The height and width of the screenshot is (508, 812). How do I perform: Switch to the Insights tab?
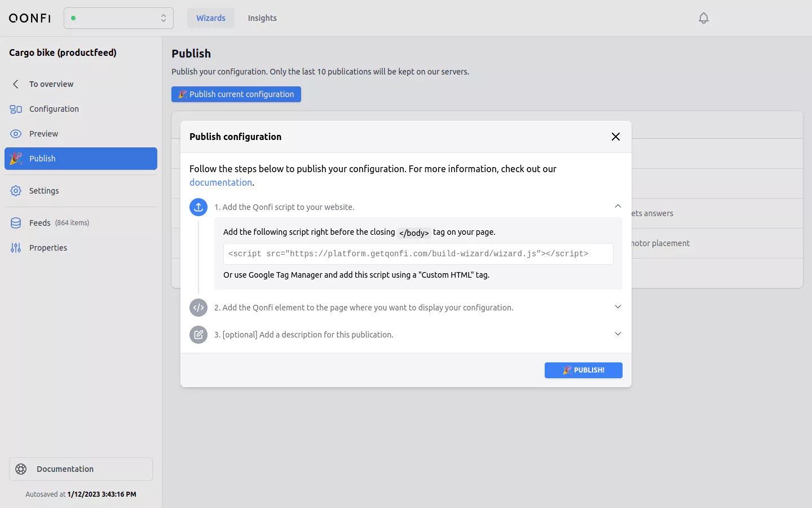262,18
